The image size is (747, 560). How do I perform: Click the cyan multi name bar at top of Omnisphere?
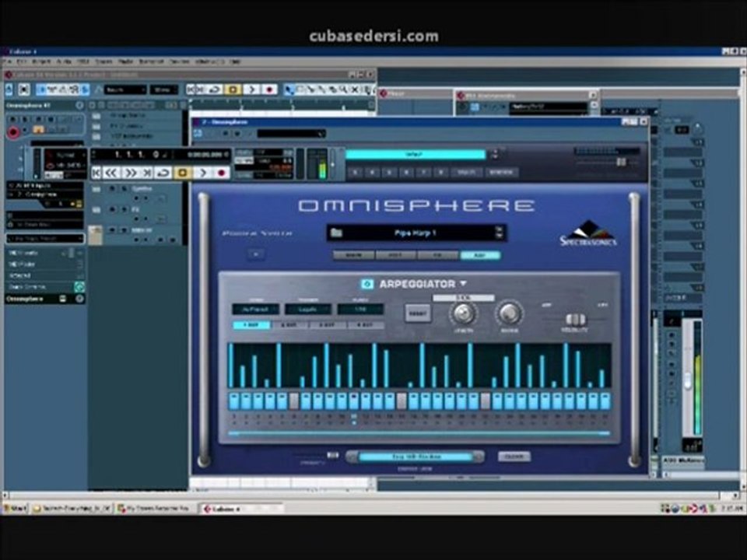coord(416,154)
